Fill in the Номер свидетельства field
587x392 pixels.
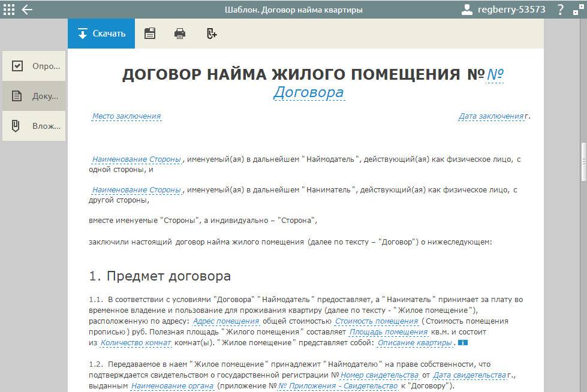[379, 375]
